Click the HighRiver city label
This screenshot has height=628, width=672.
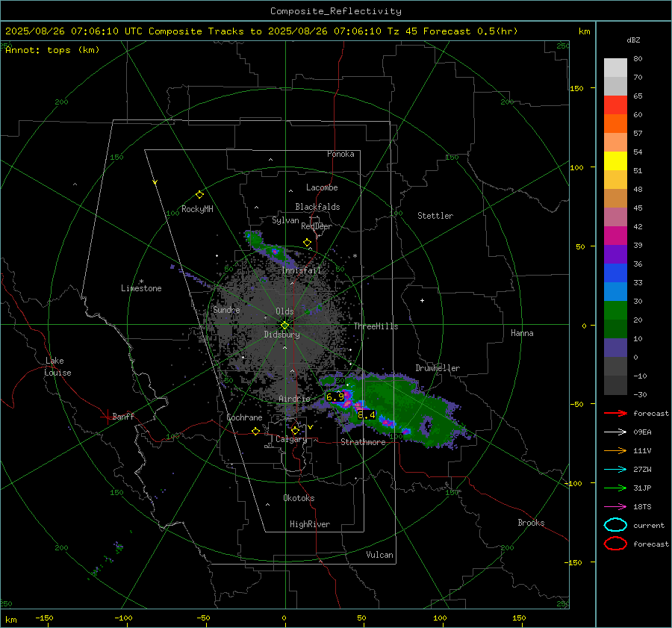[310, 524]
